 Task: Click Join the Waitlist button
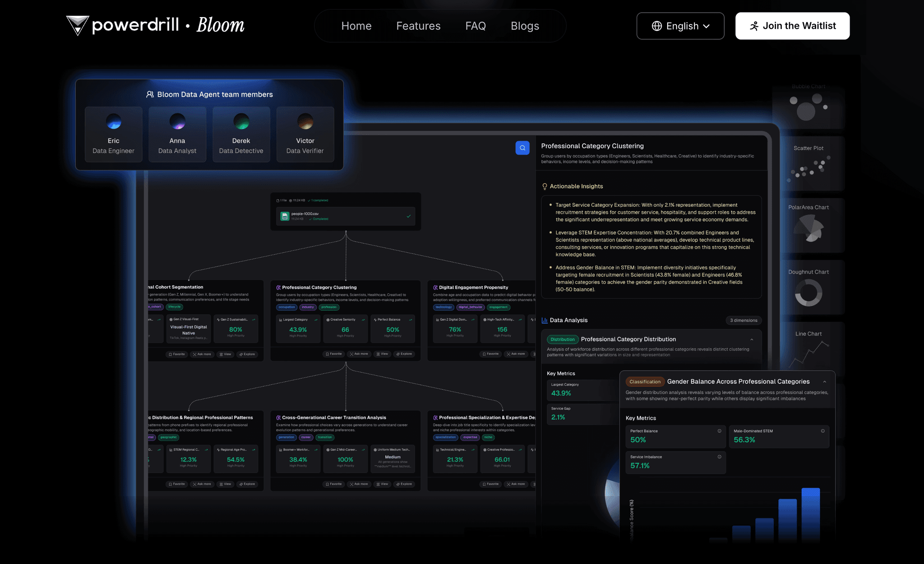tap(792, 26)
